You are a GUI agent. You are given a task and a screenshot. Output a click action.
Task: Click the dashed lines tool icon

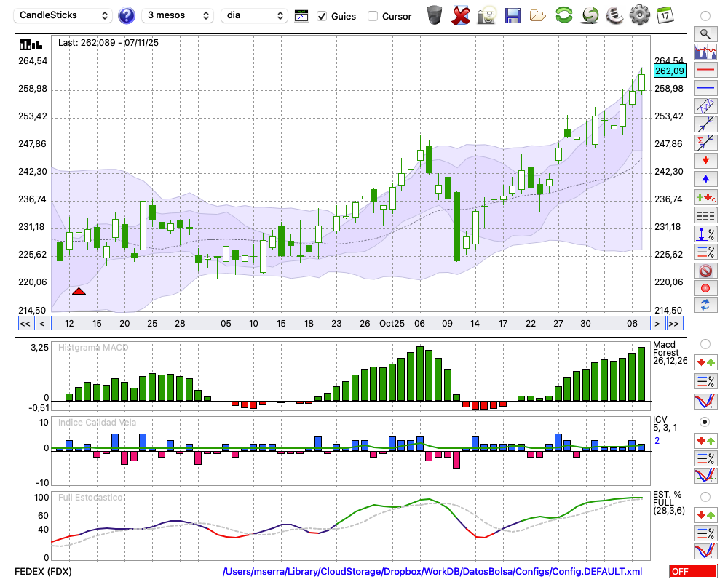[705, 215]
